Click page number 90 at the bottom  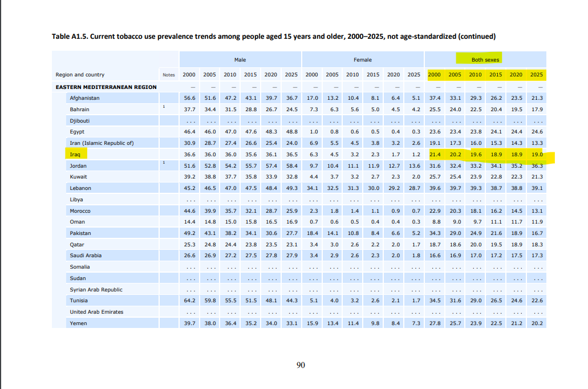301,365
